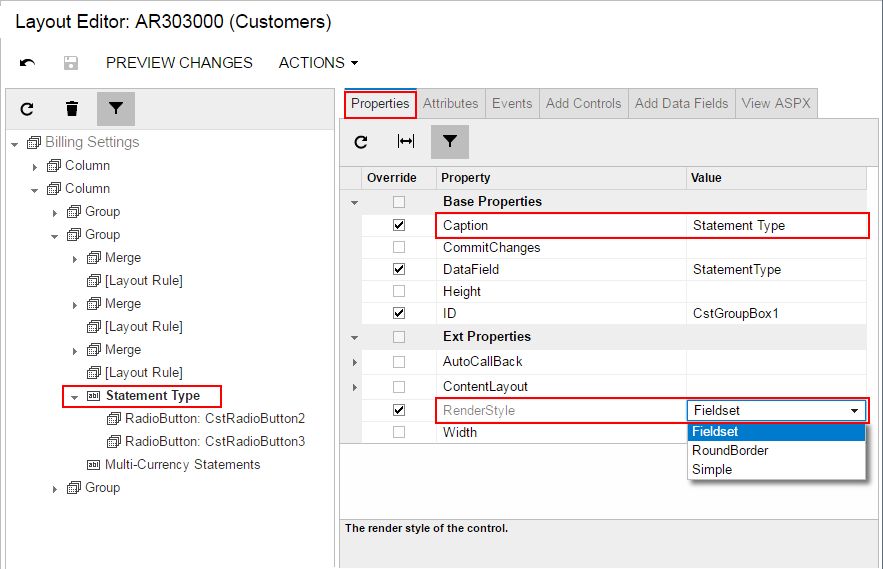Toggle the tree panel filter icon
Viewport: 883px width, 569px height.
pyautogui.click(x=115, y=109)
